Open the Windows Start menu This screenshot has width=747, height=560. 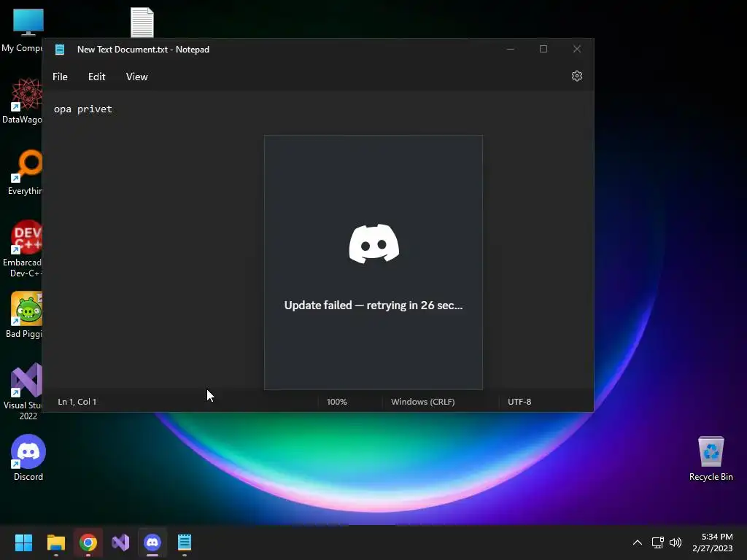click(x=23, y=542)
